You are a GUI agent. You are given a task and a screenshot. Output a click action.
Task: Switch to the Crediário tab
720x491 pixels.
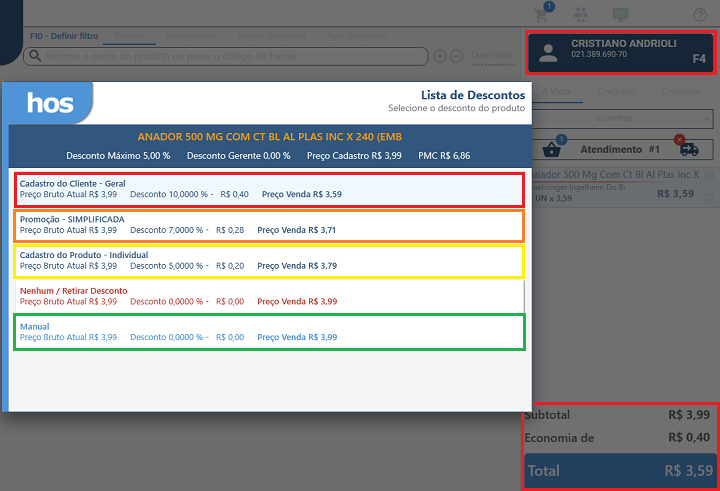point(618,91)
